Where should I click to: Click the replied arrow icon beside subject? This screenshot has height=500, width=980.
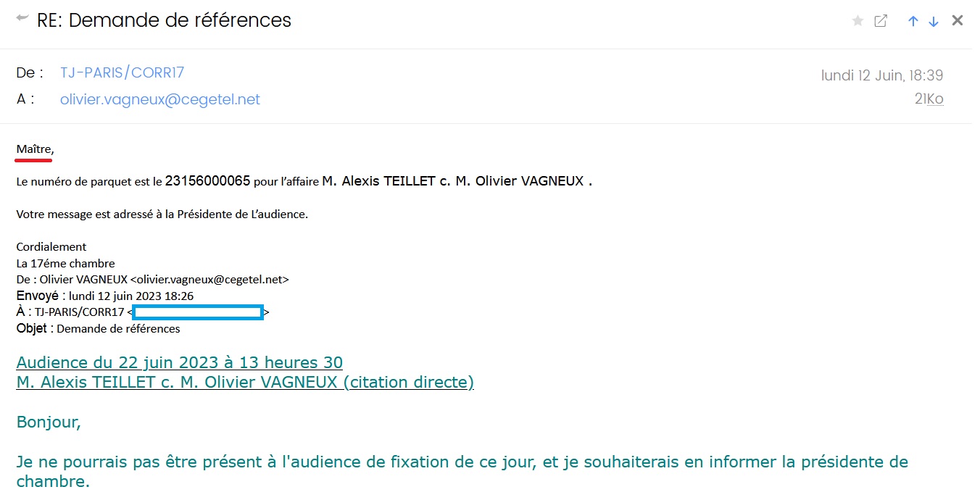pos(22,18)
